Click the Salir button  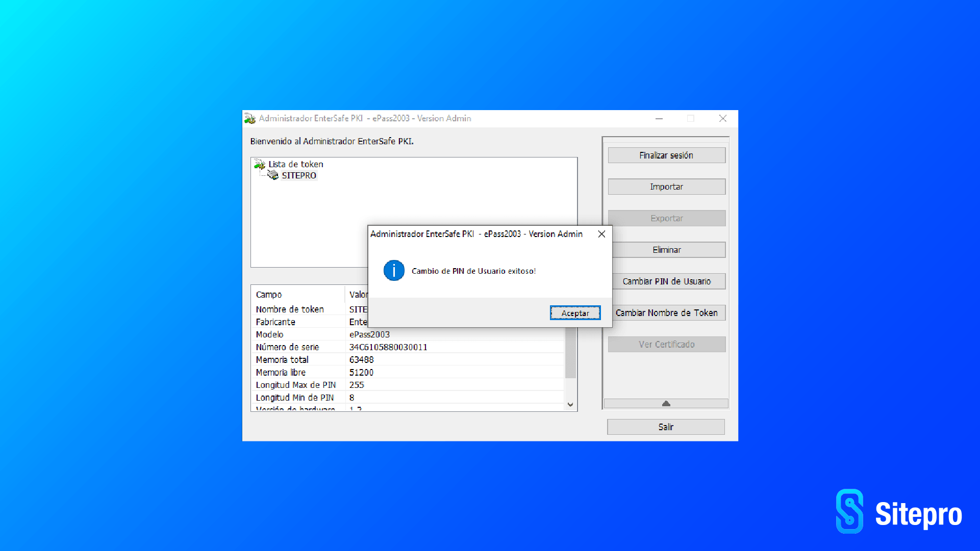click(666, 427)
